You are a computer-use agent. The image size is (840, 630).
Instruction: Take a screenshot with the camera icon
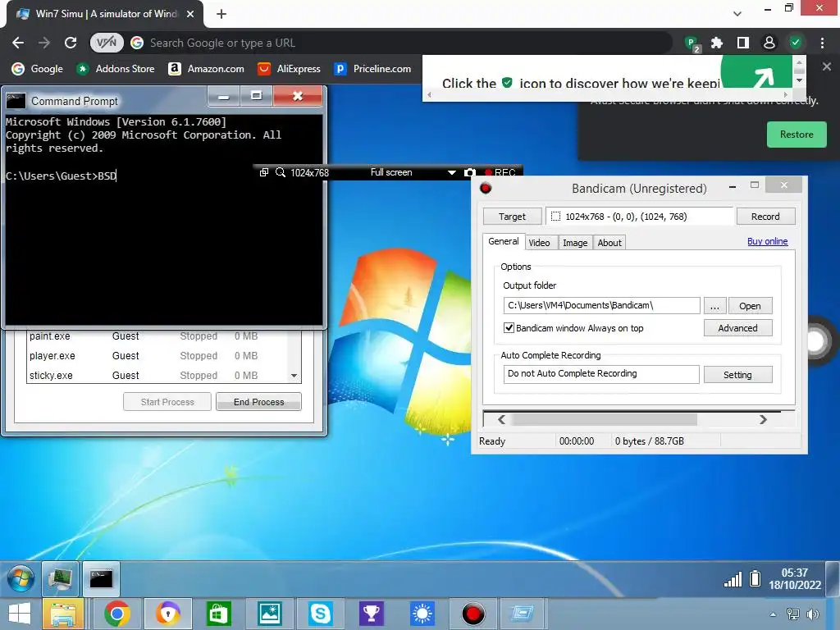469,172
